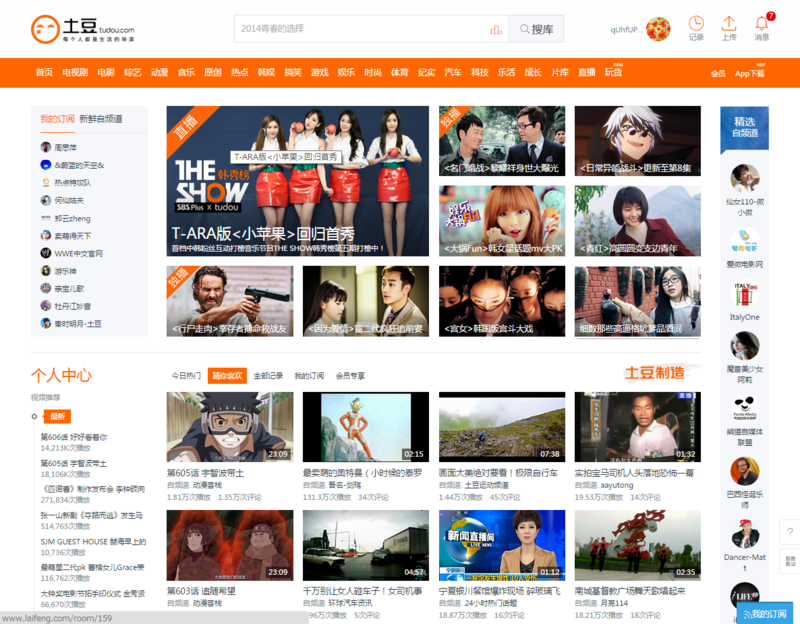This screenshot has width=800, height=624.
Task: Open the T-ARA 小苹果 live banner
Action: pos(297,181)
